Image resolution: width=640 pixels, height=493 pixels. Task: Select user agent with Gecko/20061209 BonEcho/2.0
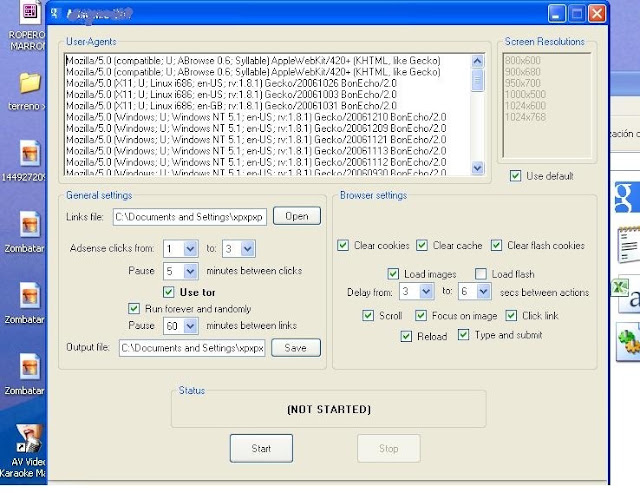pyautogui.click(x=256, y=128)
